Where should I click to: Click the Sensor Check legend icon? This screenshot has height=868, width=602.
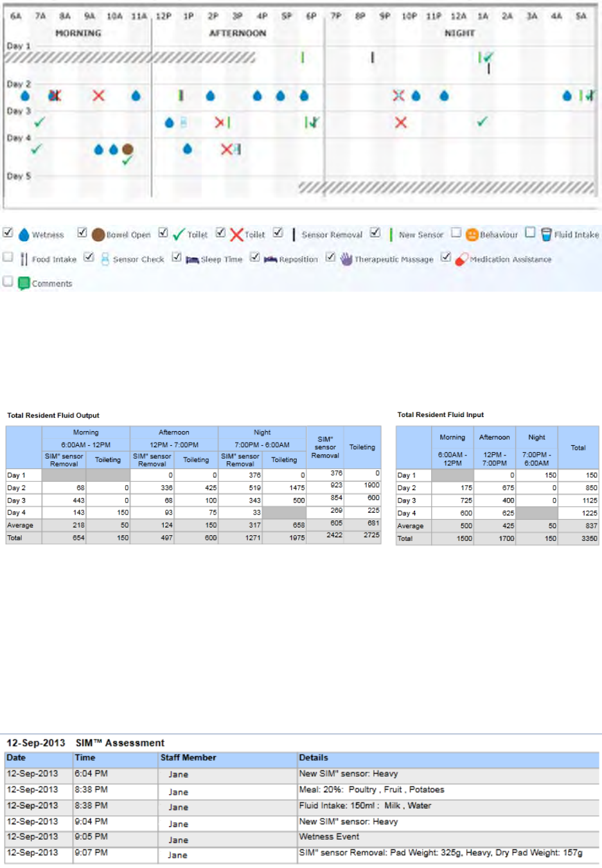coord(105,259)
